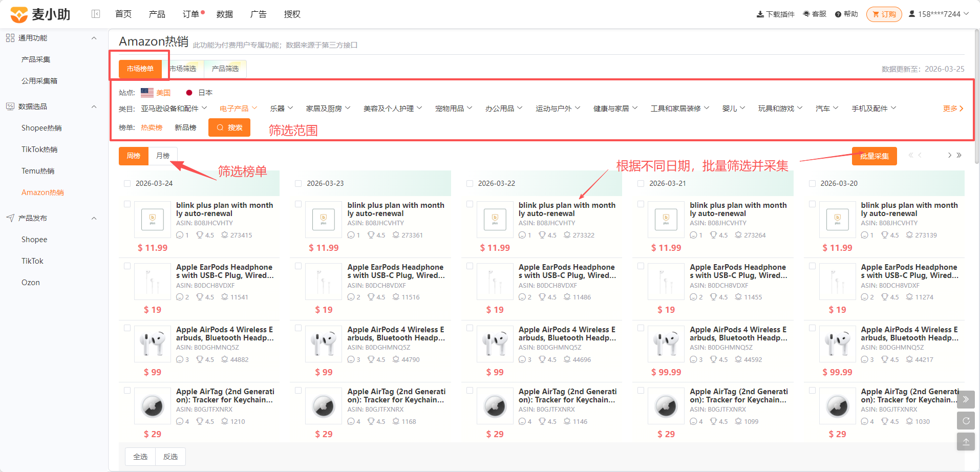Click the page vertical scrollbar
Viewport: 980px width, 472px height.
tap(977, 97)
